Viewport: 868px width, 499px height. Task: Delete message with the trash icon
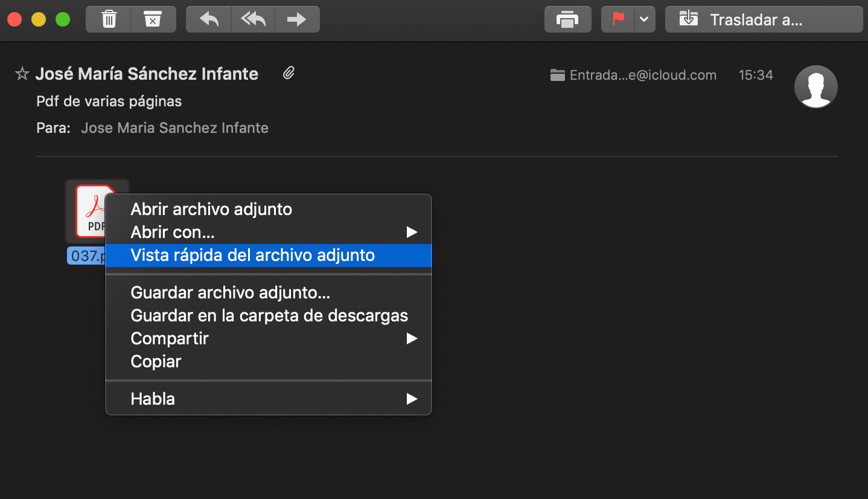pyautogui.click(x=109, y=19)
